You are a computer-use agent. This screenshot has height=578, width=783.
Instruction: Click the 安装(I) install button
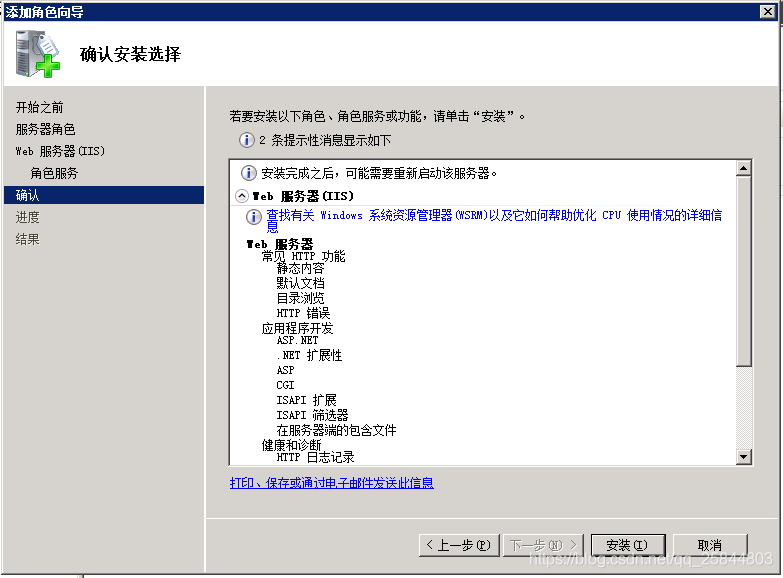click(628, 545)
